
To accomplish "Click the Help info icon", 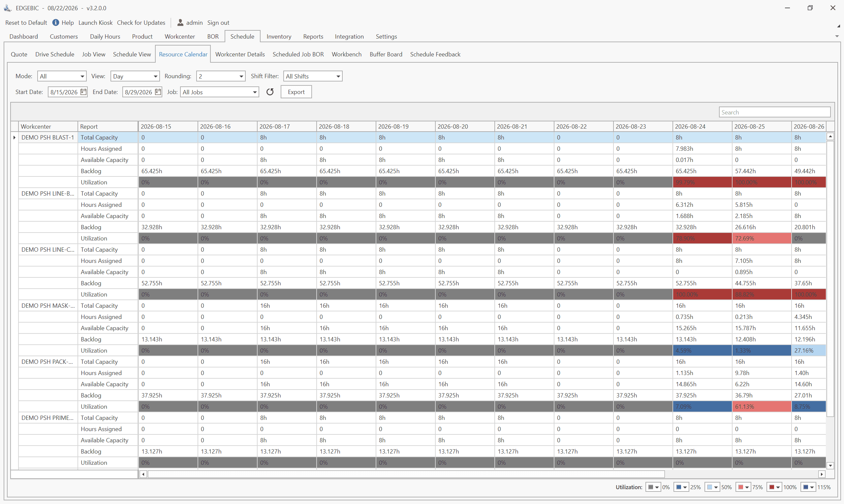I will [56, 22].
